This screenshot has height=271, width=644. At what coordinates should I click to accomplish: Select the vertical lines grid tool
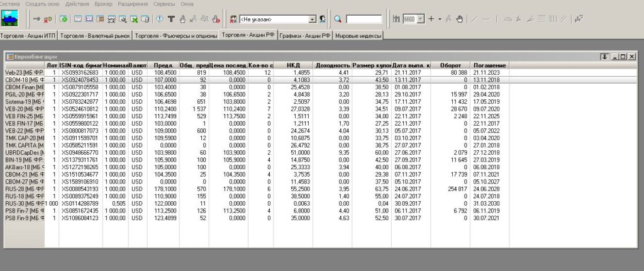click(552, 18)
